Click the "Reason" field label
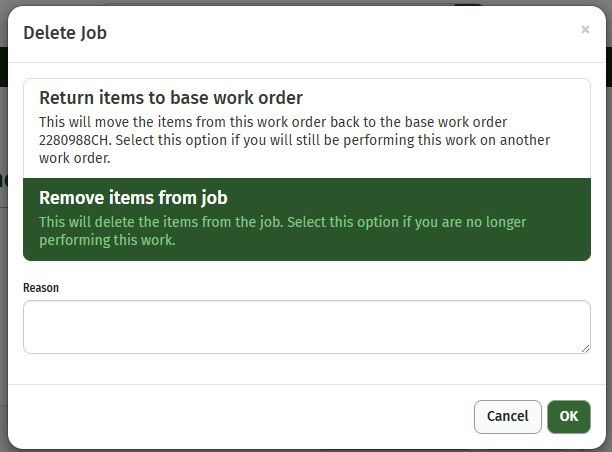The width and height of the screenshot is (612, 452). [x=41, y=288]
